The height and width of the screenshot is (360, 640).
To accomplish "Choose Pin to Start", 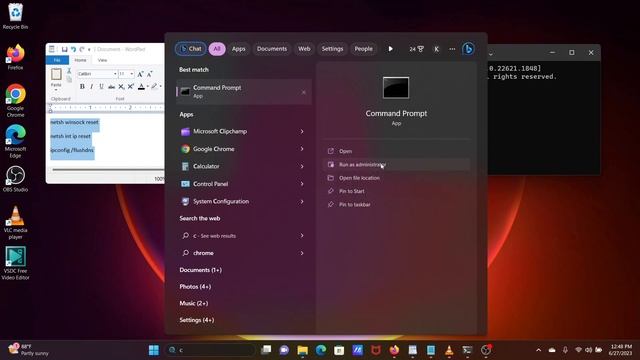I will coord(396,191).
